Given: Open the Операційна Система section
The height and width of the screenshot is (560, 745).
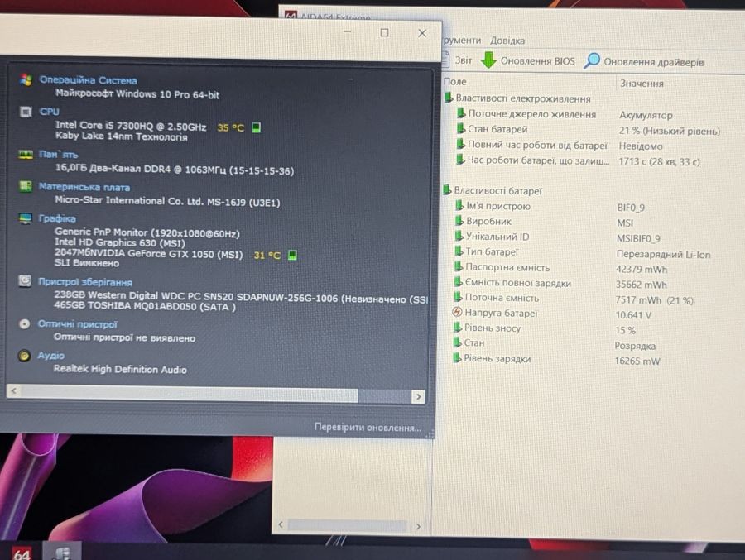Looking at the screenshot, I should 88,79.
